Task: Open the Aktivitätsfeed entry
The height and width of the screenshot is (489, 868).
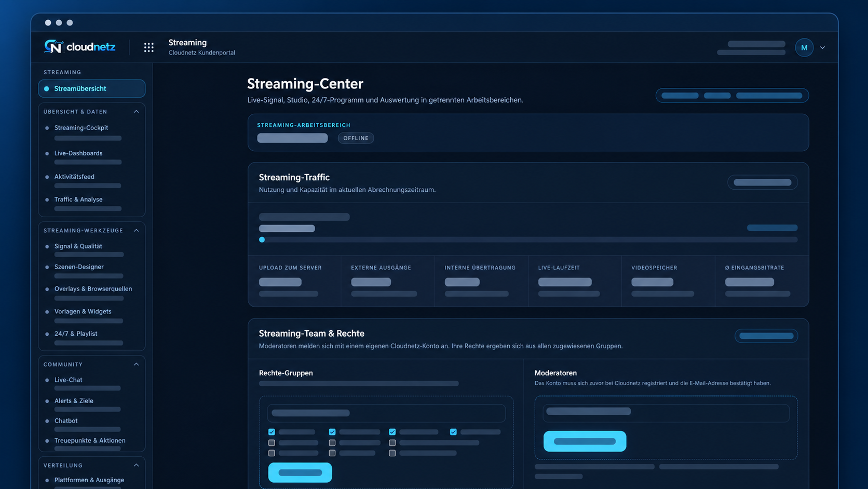Action: [74, 177]
